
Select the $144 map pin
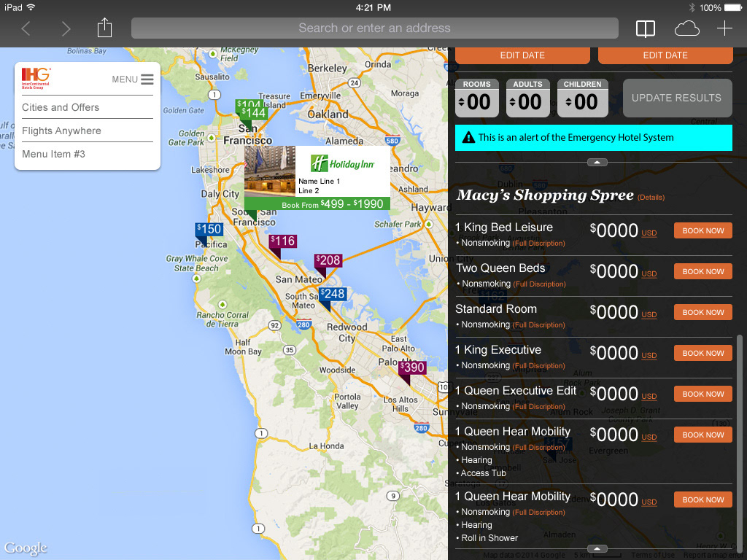(x=254, y=113)
